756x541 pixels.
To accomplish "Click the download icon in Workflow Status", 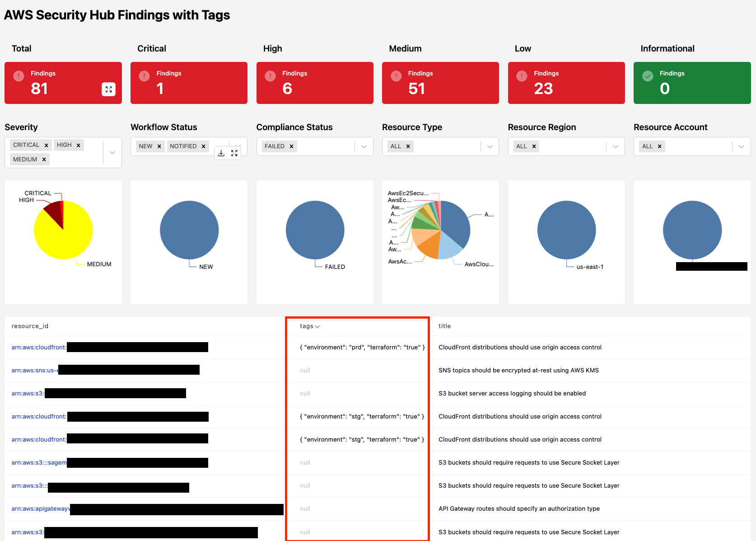I will 221,153.
